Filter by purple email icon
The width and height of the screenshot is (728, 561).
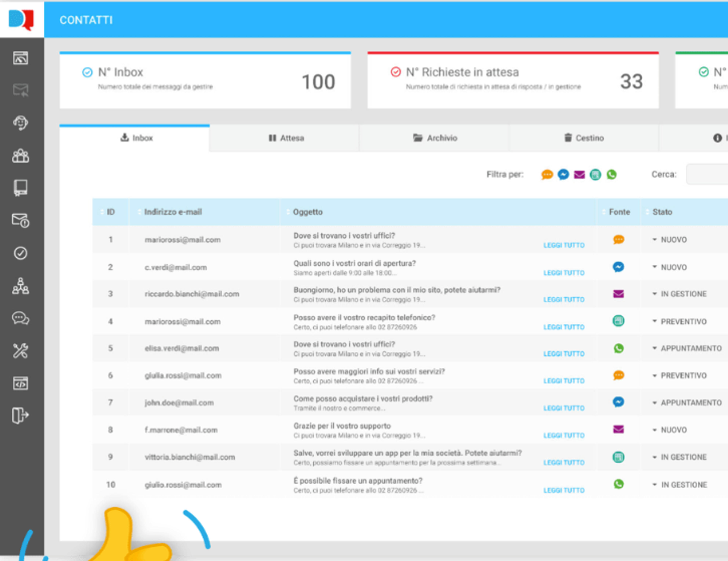coord(579,175)
